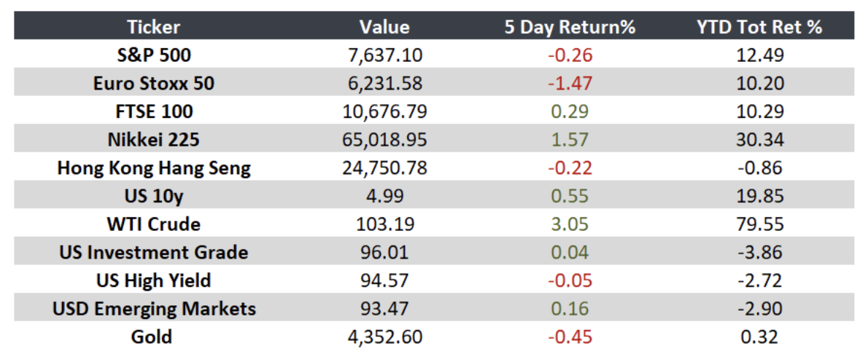Viewport: 868px width, 357px height.
Task: Click the Ticker column header
Action: pyautogui.click(x=154, y=26)
